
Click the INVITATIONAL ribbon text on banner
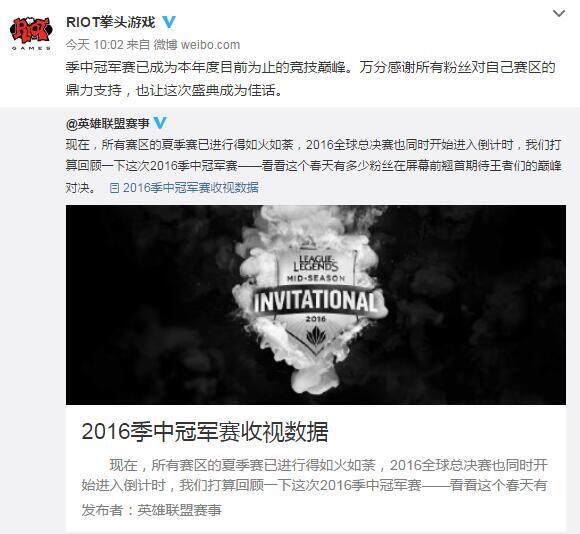coord(316,300)
